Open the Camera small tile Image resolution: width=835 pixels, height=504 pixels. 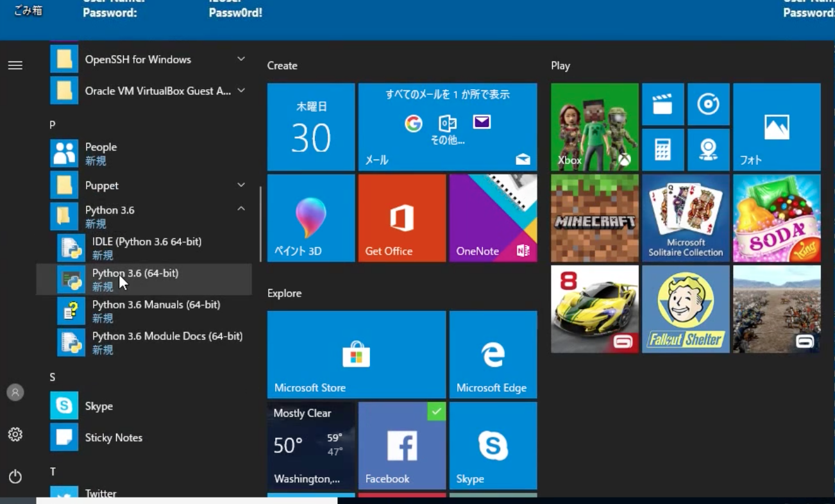708,150
